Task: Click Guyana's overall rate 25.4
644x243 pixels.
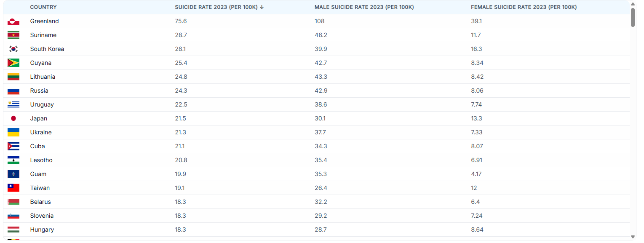Action: point(181,63)
